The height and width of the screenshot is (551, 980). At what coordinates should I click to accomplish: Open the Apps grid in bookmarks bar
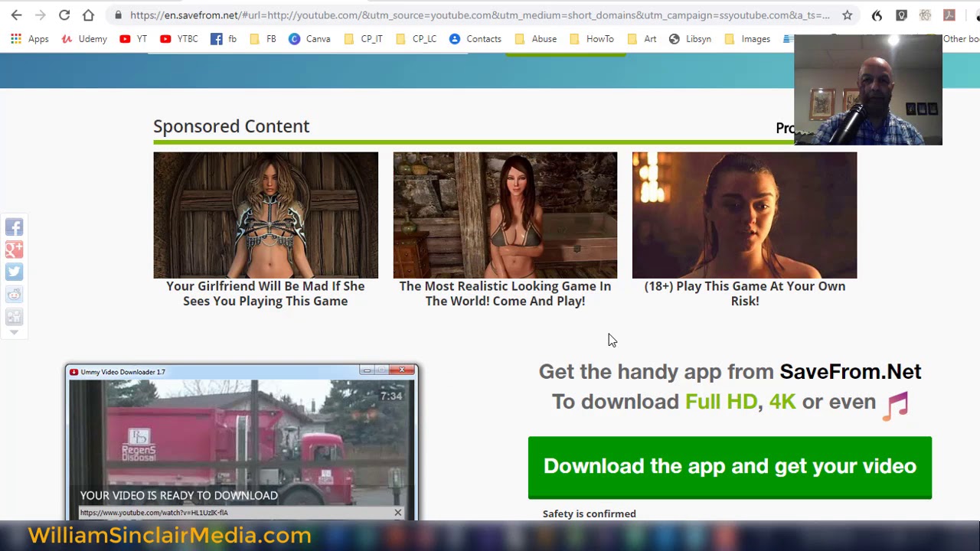click(29, 39)
